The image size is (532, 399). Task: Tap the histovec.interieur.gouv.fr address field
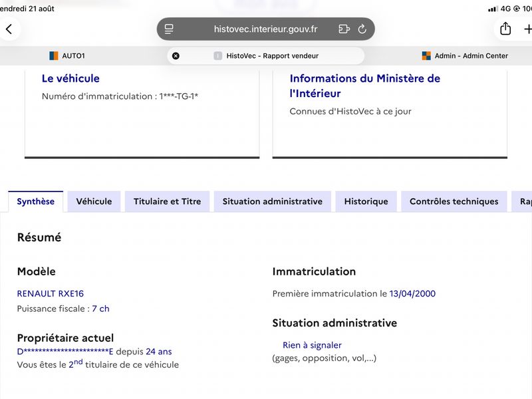click(265, 29)
